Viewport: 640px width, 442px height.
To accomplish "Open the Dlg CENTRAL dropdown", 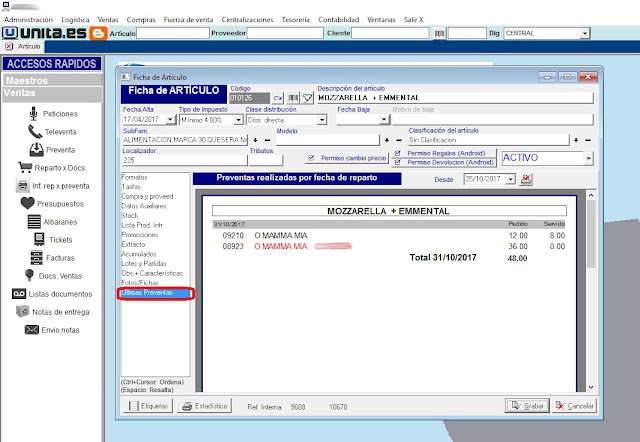I will click(x=584, y=33).
